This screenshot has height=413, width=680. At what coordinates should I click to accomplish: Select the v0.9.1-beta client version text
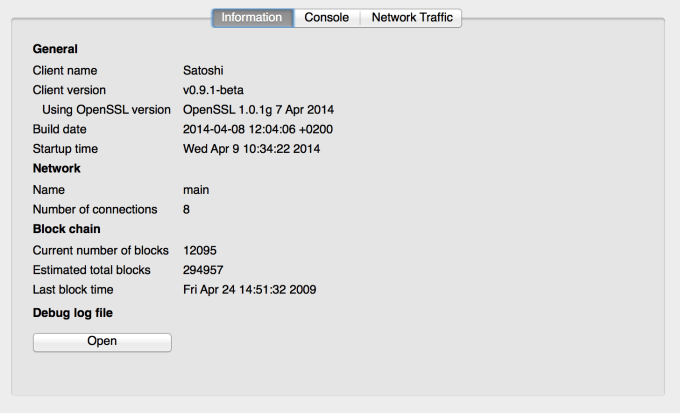213,90
